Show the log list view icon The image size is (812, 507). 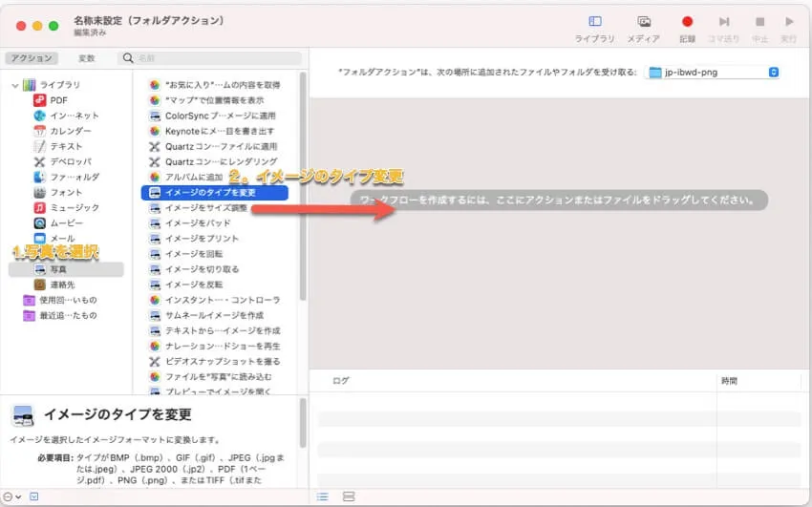pyautogui.click(x=323, y=497)
